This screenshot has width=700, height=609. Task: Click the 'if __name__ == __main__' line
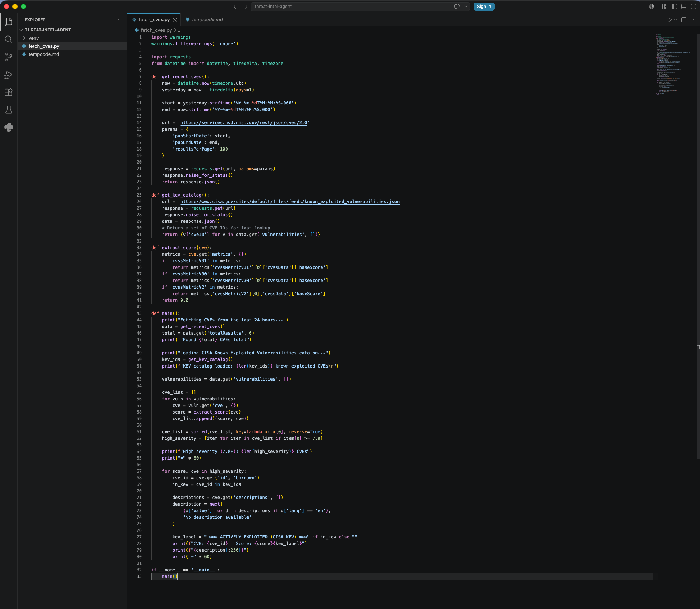(186, 570)
